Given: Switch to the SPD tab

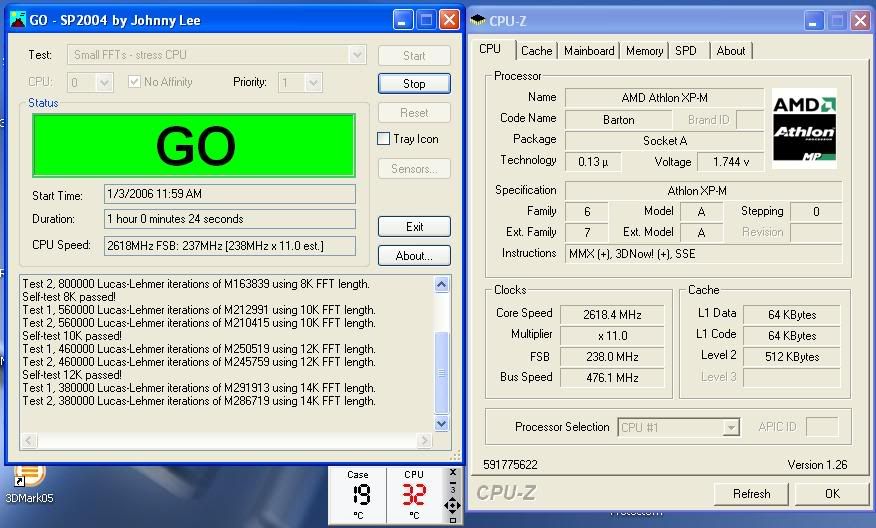Looking at the screenshot, I should pyautogui.click(x=686, y=51).
